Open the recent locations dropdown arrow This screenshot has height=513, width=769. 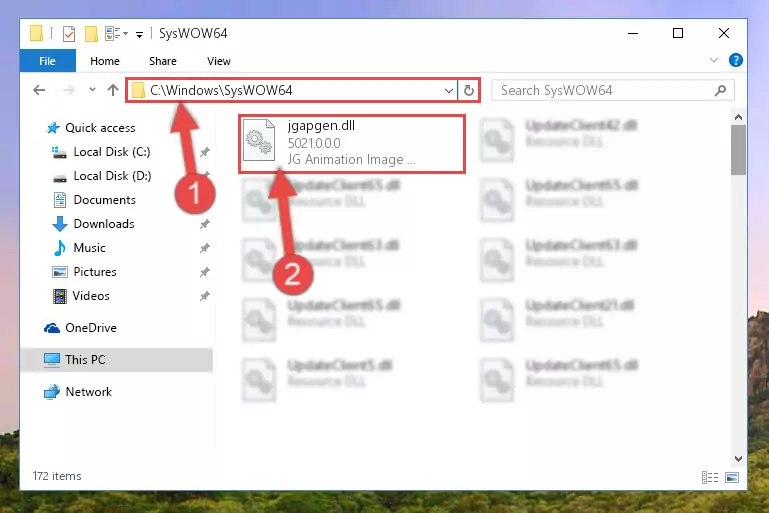pyautogui.click(x=92, y=90)
